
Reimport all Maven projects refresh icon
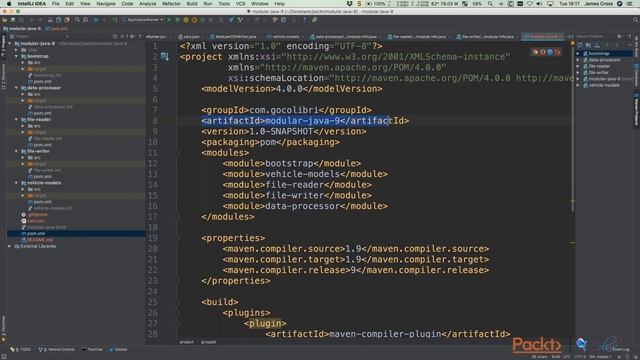pyautogui.click(x=580, y=45)
